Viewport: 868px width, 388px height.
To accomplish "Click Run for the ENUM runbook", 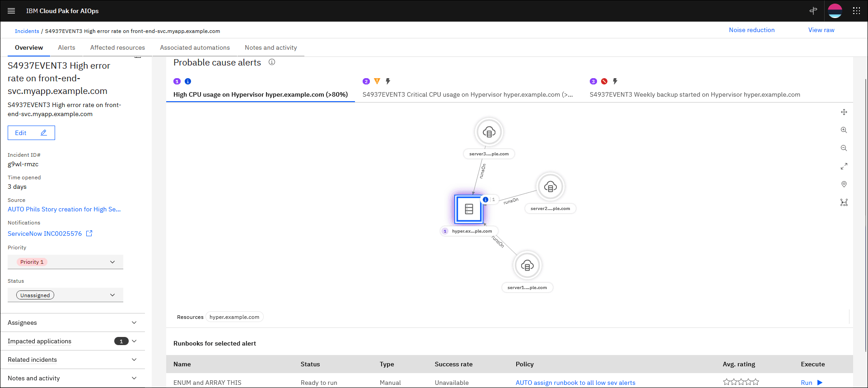I will [x=812, y=383].
